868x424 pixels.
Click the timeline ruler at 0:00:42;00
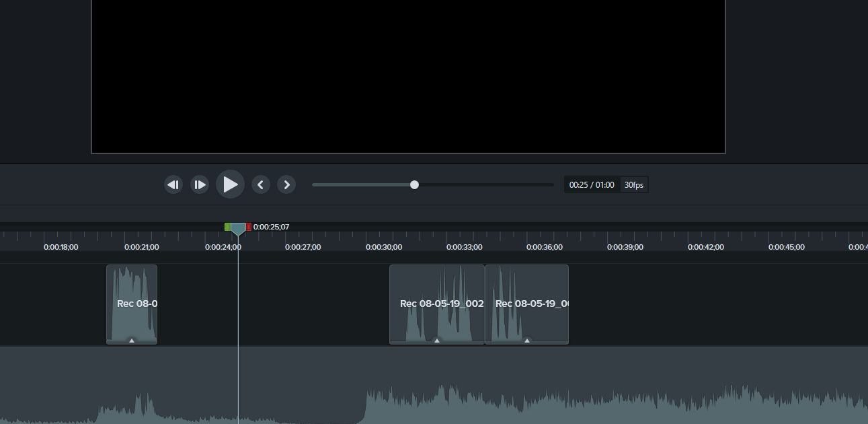tap(706, 239)
